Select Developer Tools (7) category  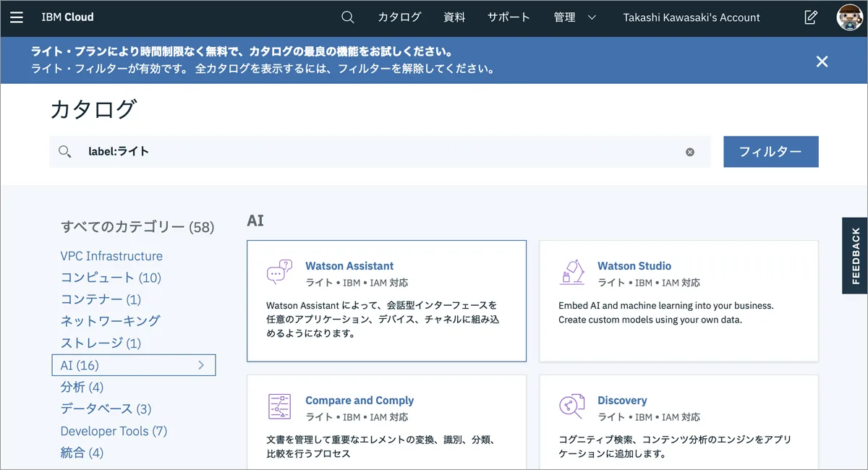[114, 431]
